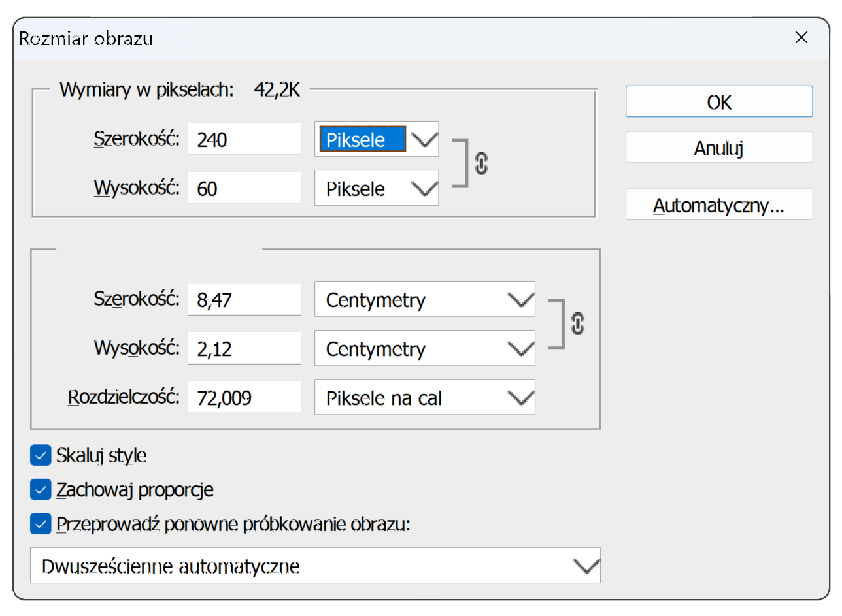
Task: Close the Rozmiar obrazu dialog
Action: [x=801, y=38]
